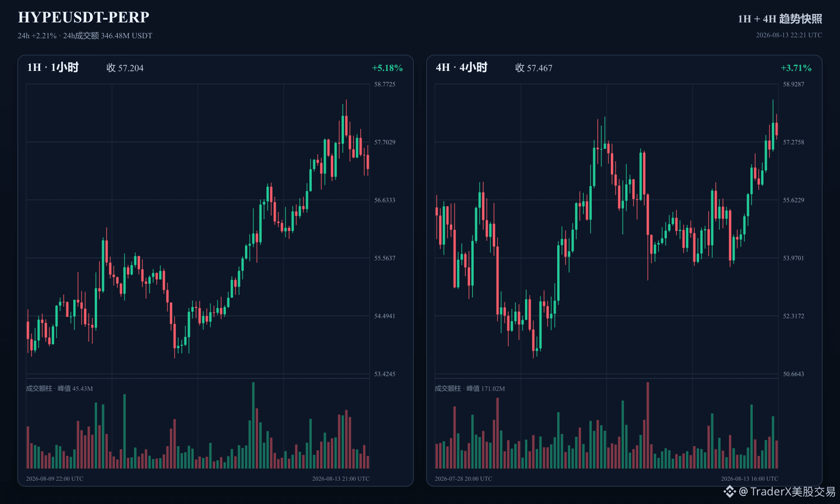This screenshot has width=840, height=504.
Task: Select the '成交额柱 · 峰值 171.02M' volume label
Action: click(470, 388)
